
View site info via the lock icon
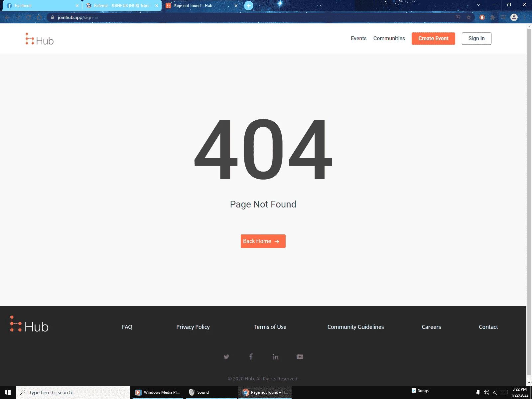coord(52,17)
